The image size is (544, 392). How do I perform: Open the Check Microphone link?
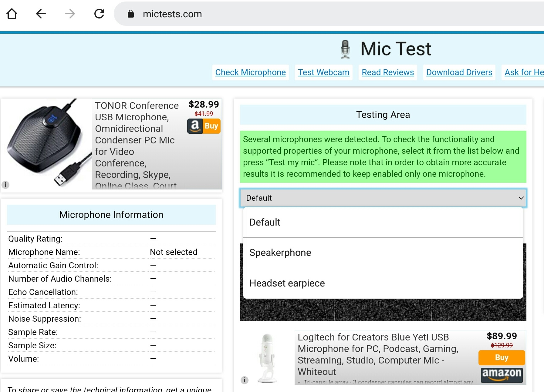click(250, 72)
